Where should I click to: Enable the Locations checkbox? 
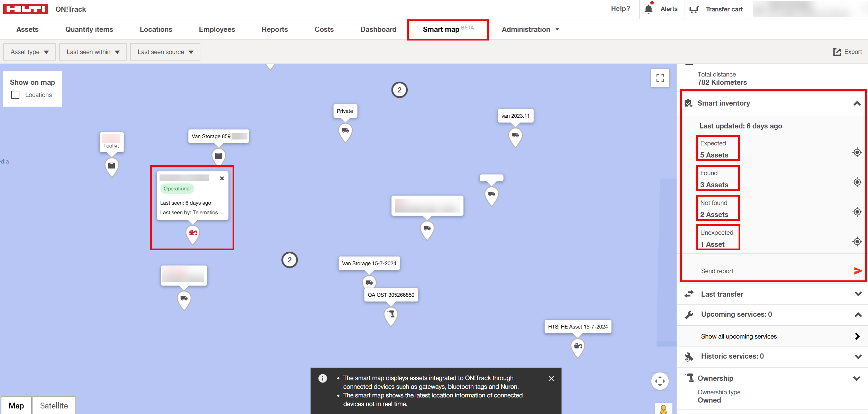(15, 95)
